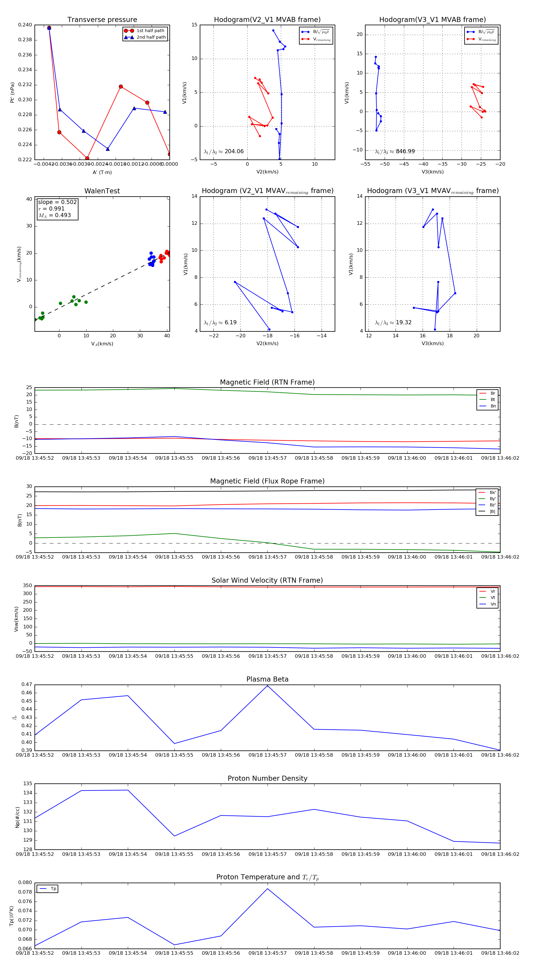
Task: Select the By' legend entry
Action: (487, 499)
